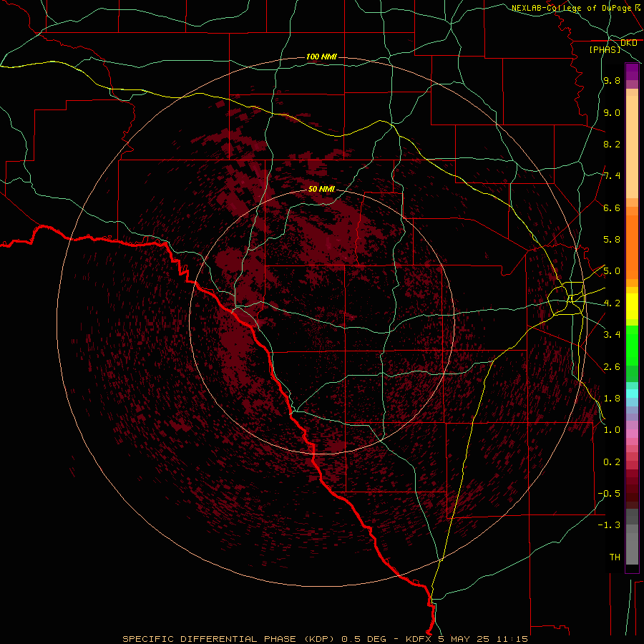Click the 7.4 value on the color scale

coord(612,176)
